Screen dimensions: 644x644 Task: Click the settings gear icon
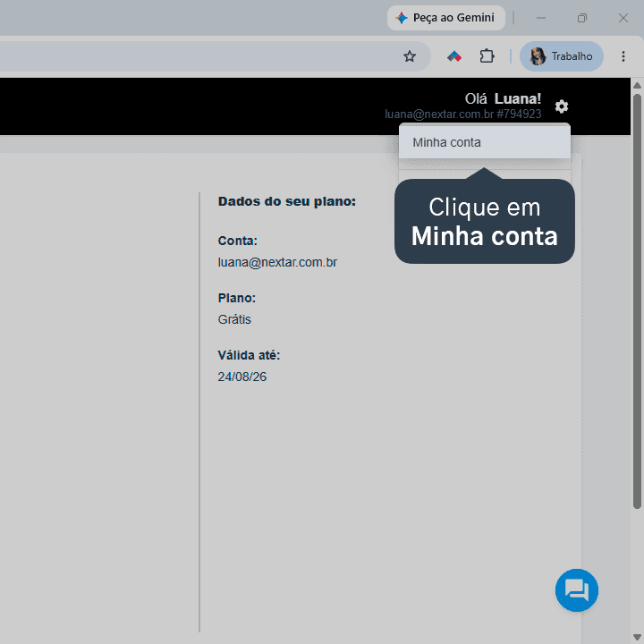(x=562, y=106)
